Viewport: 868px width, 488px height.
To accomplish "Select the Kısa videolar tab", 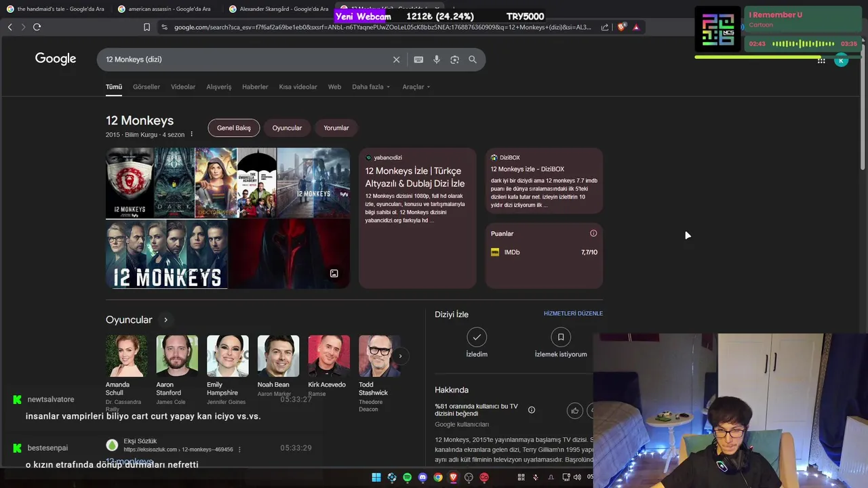I will (298, 87).
